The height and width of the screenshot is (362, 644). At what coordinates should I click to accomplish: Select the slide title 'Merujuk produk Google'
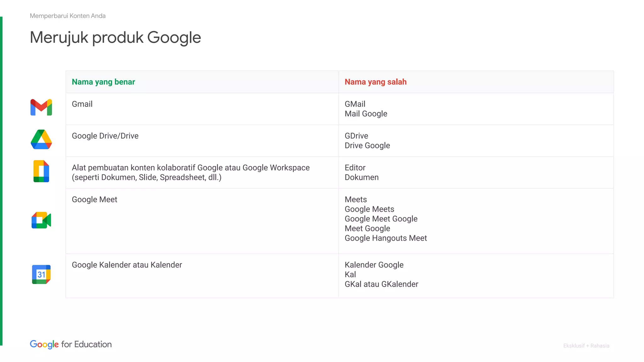[x=115, y=38]
